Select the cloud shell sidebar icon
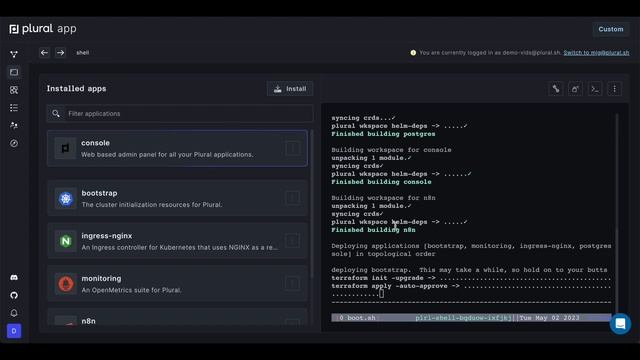Screen dimensions: 640x360 click(x=14, y=72)
